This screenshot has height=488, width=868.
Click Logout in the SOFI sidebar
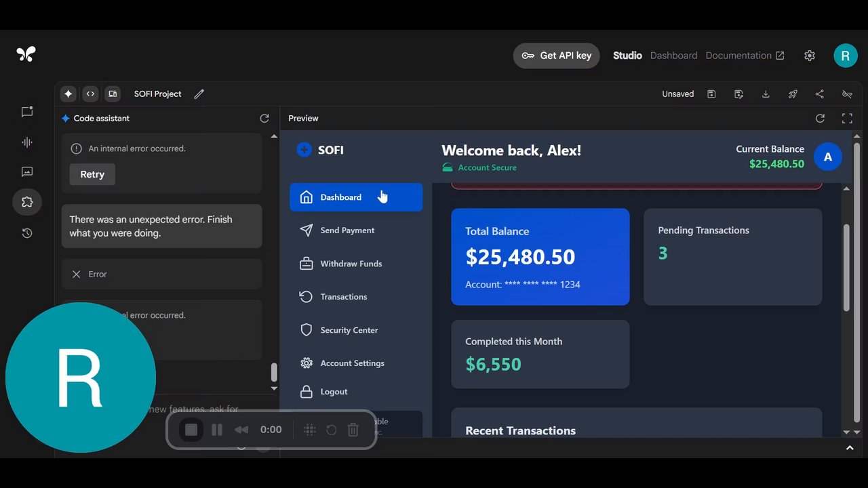coord(356,392)
